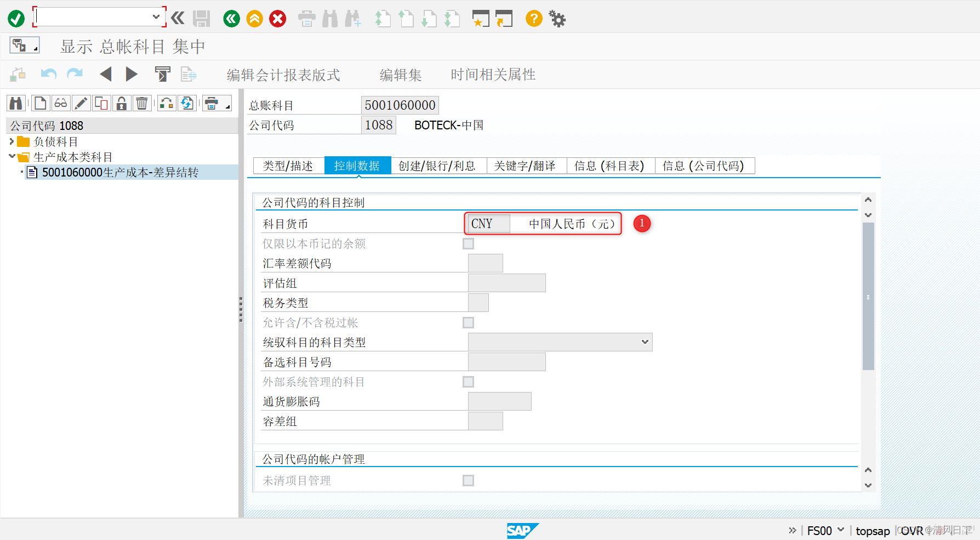Enable the 仅限以本币记的余额 checkbox

468,243
